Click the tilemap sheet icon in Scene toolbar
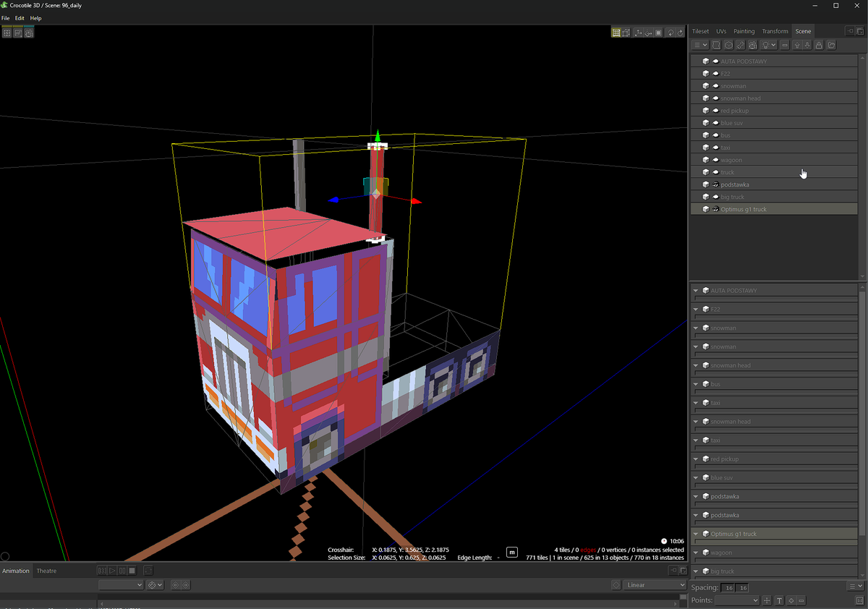868x609 pixels. coord(716,45)
